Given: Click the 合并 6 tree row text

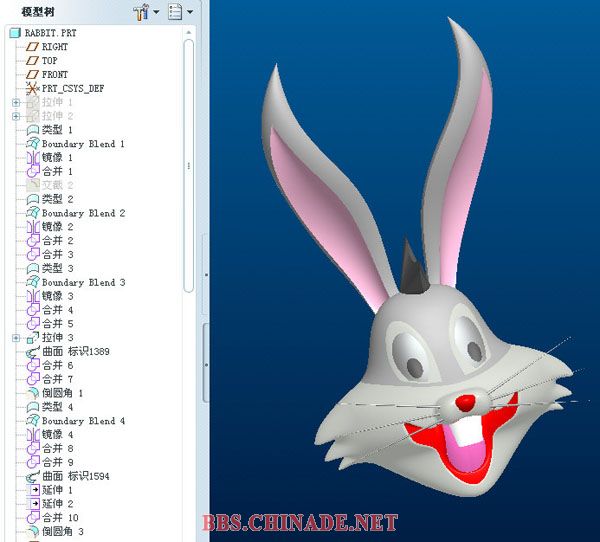Looking at the screenshot, I should coord(57,365).
